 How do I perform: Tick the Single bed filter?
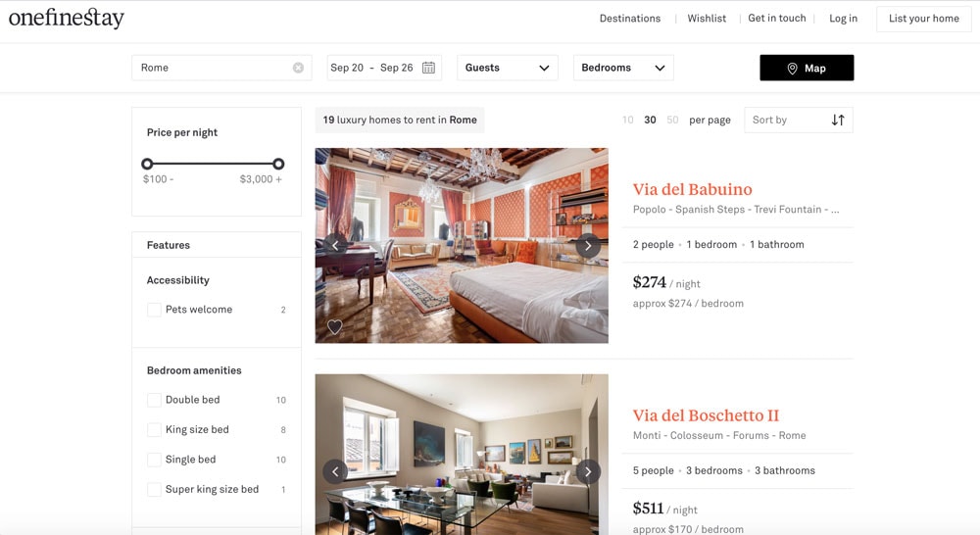point(154,460)
